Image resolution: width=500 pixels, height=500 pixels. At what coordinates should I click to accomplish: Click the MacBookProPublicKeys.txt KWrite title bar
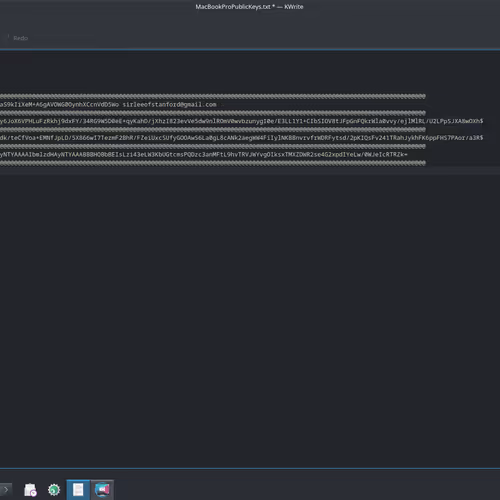pos(249,7)
